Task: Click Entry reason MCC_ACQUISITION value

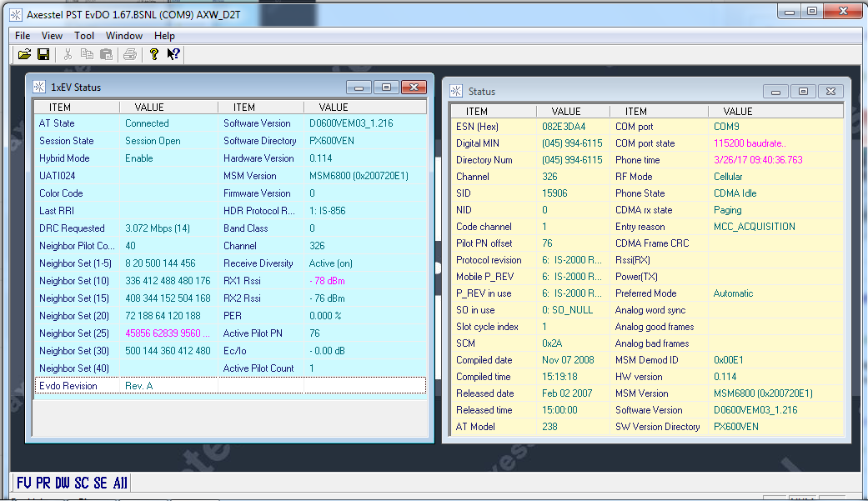Action: (755, 227)
